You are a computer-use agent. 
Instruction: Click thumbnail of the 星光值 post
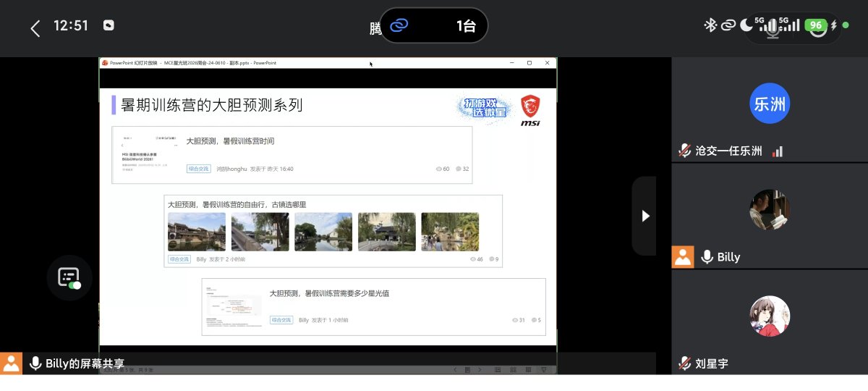click(232, 307)
